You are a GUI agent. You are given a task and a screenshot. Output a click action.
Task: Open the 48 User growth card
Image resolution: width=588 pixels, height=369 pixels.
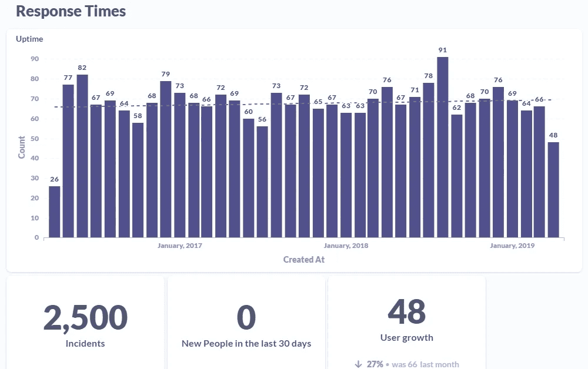point(407,320)
